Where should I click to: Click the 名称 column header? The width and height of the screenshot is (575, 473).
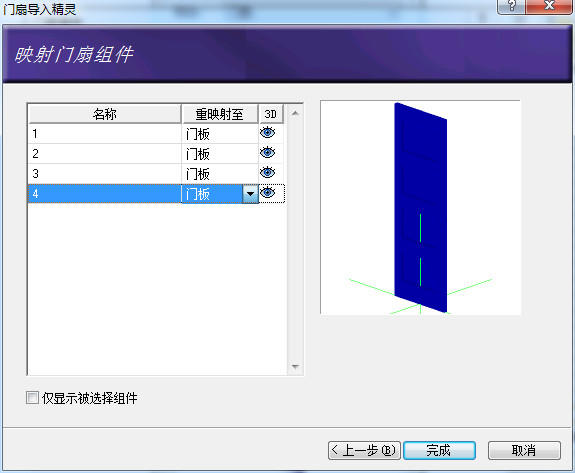[x=105, y=114]
